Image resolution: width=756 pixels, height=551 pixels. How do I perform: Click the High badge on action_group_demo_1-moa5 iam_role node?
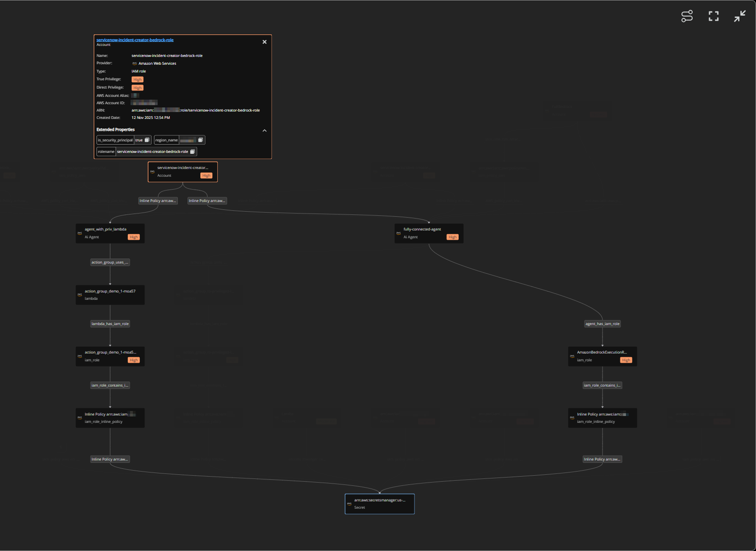click(x=134, y=360)
